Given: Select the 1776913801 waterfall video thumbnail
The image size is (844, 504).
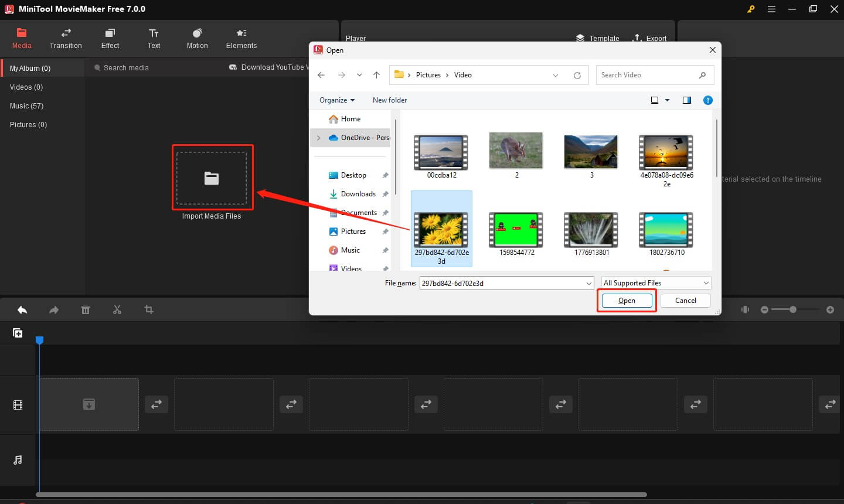Looking at the screenshot, I should tap(591, 230).
